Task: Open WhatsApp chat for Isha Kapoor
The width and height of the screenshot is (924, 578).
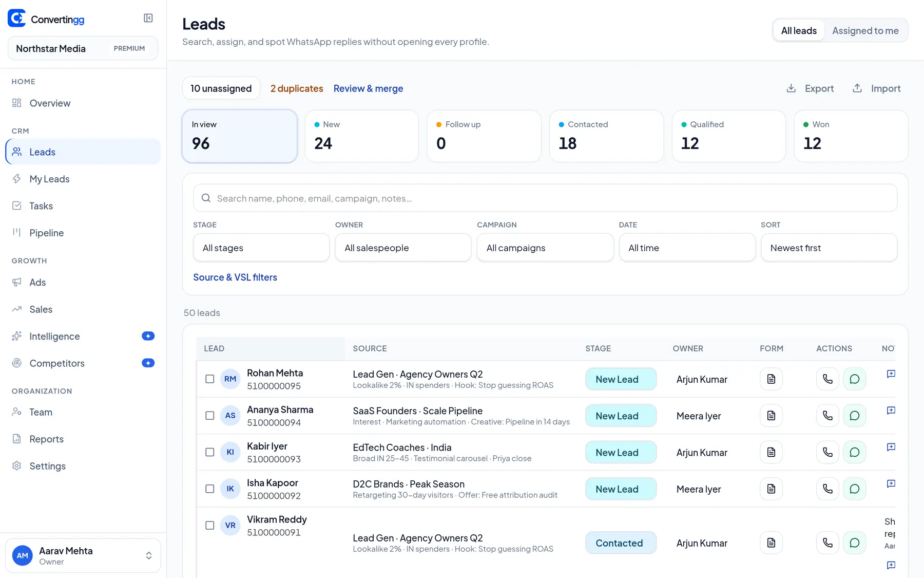Action: point(855,489)
